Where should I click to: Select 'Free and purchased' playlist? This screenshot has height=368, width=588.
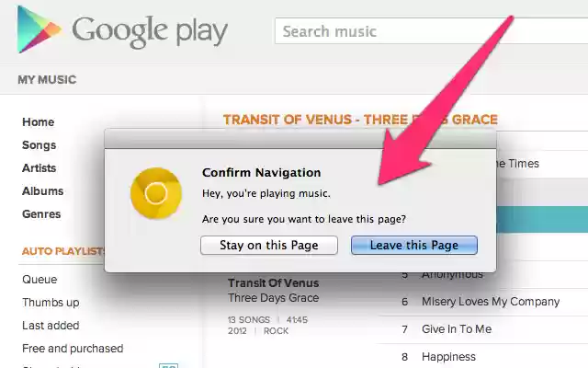pyautogui.click(x=73, y=349)
